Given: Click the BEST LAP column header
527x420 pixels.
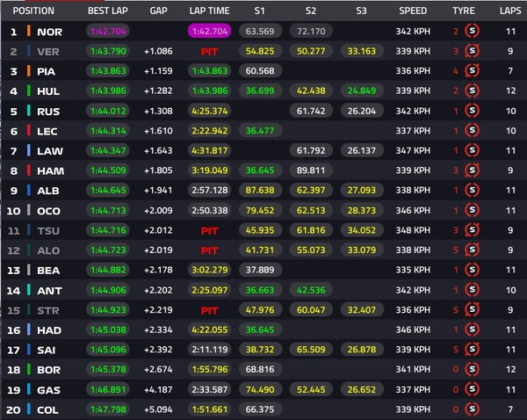Looking at the screenshot, I should tap(109, 11).
